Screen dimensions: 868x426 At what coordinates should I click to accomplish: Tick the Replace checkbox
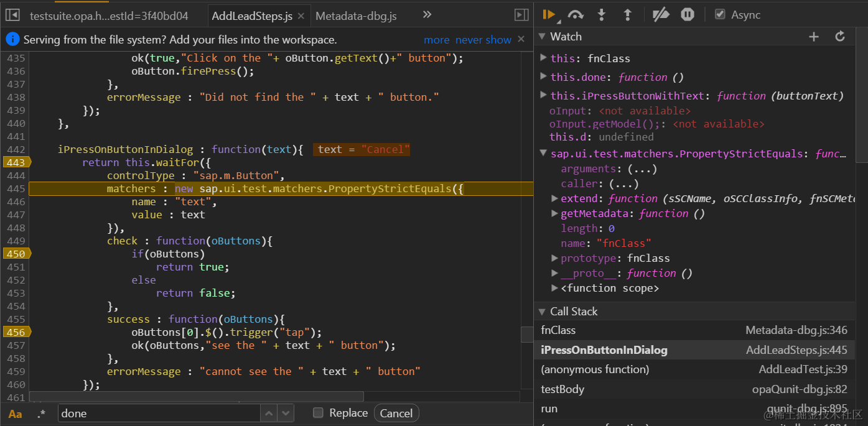point(318,413)
